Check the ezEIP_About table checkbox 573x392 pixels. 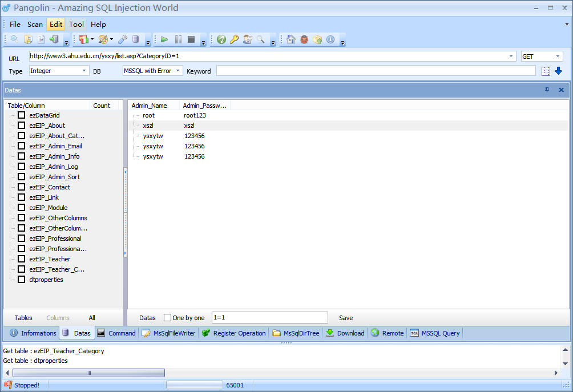pos(22,126)
